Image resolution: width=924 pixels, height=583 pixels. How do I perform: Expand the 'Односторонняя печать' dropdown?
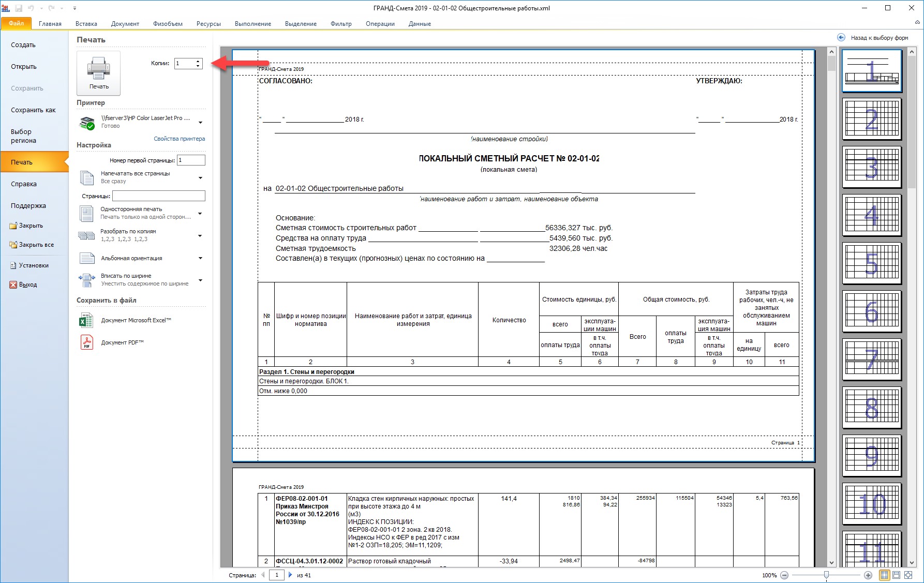tap(200, 214)
